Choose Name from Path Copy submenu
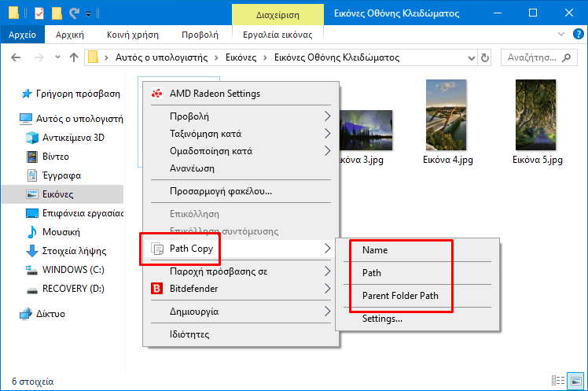Viewport: 588px width, 391px height. [x=375, y=250]
